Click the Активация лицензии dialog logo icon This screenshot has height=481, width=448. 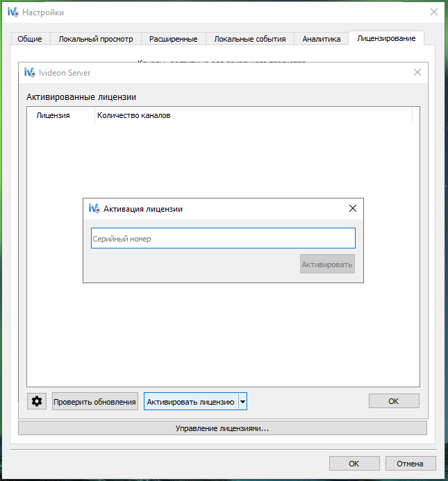(94, 209)
